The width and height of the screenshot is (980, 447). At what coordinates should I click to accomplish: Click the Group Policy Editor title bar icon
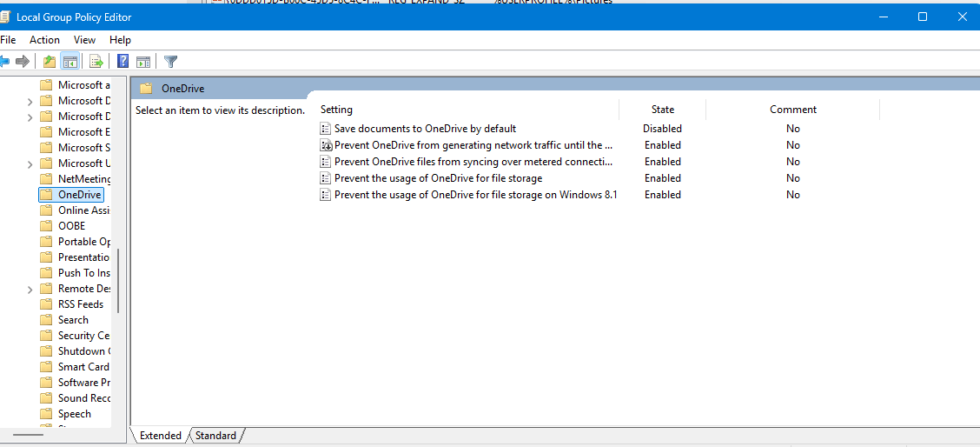(5, 17)
